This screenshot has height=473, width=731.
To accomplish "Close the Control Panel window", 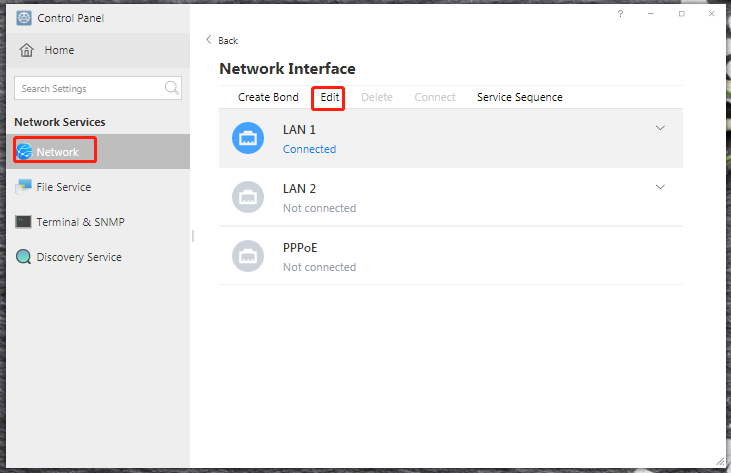I will pyautogui.click(x=711, y=14).
